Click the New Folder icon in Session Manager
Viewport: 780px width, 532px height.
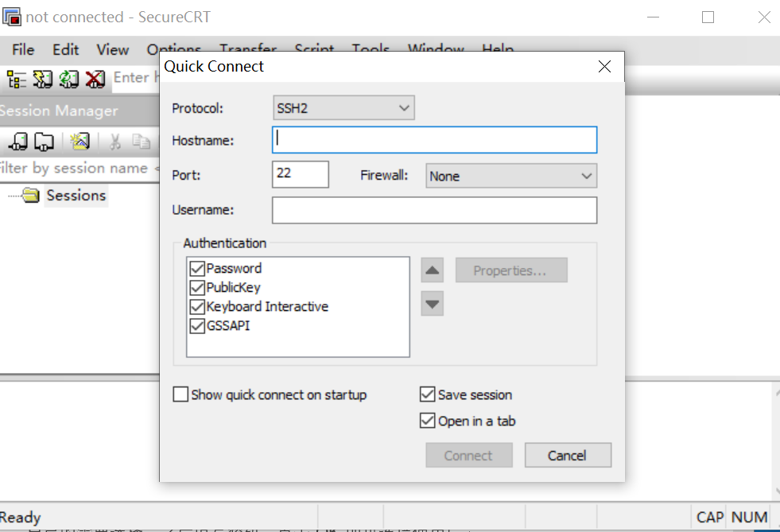[x=44, y=142]
